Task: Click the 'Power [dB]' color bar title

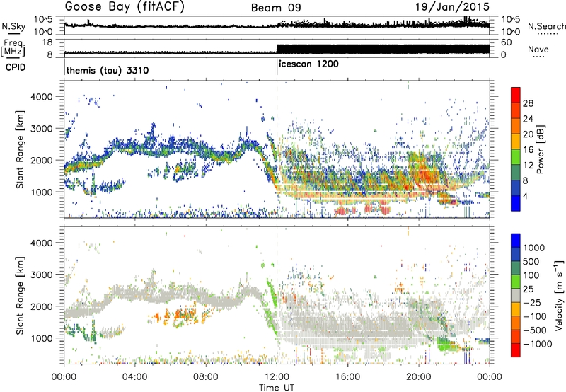Action: (x=540, y=149)
